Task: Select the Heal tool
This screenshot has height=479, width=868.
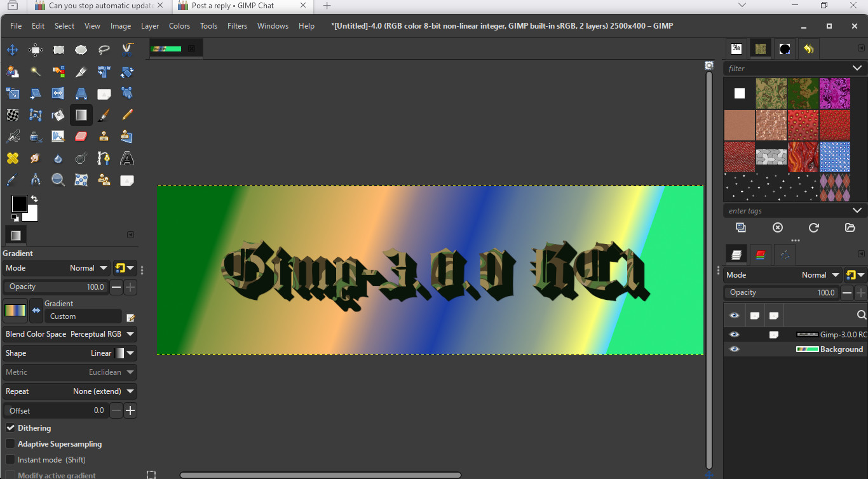Action: tap(13, 158)
